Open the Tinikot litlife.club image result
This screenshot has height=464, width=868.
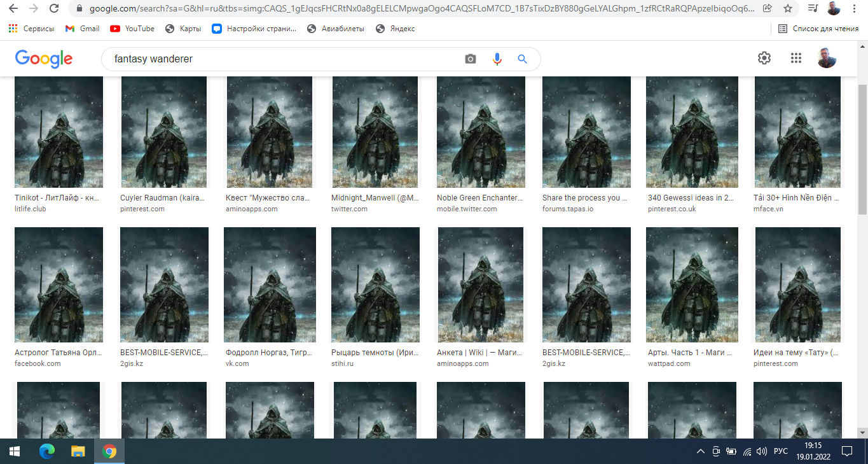[59, 132]
